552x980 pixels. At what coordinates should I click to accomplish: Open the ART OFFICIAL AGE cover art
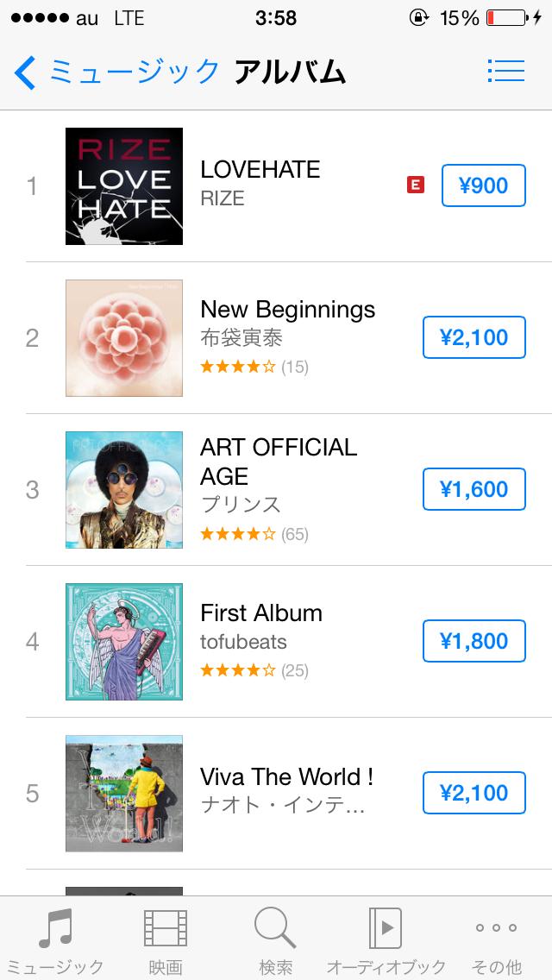pos(124,490)
